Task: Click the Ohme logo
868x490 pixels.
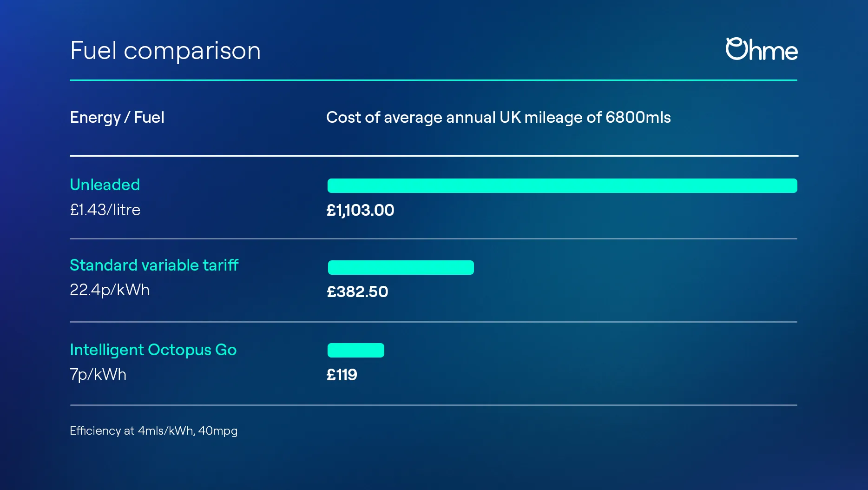Action: [761, 49]
